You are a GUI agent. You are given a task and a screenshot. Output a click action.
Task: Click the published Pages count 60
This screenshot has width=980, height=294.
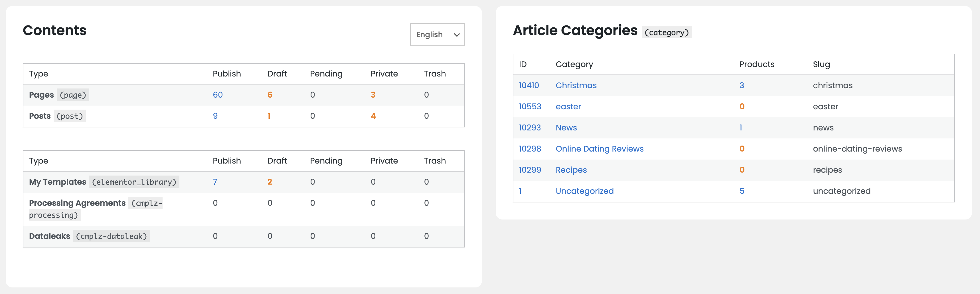(218, 95)
